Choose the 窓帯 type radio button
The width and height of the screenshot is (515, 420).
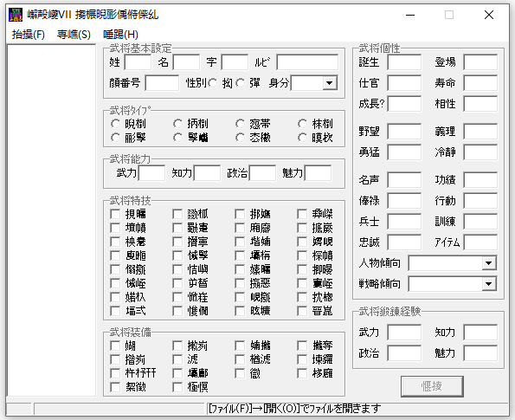(x=240, y=124)
